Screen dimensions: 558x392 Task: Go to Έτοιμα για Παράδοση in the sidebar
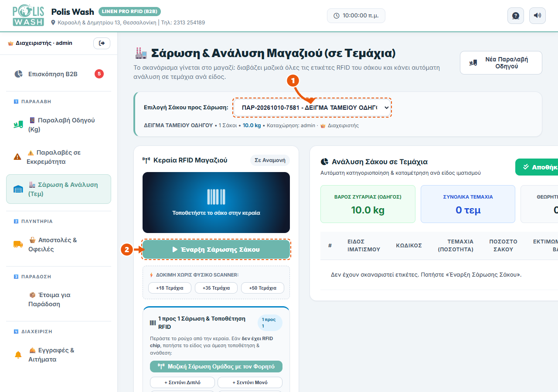click(x=58, y=300)
